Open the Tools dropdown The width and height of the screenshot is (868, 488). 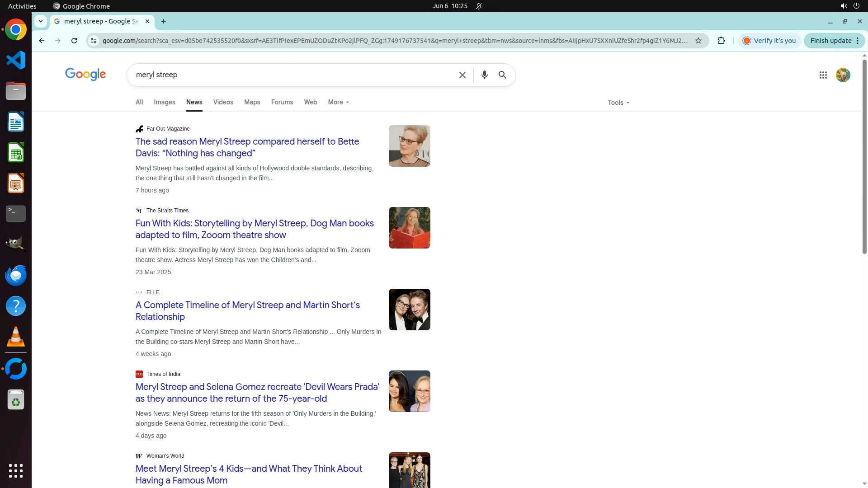point(618,103)
